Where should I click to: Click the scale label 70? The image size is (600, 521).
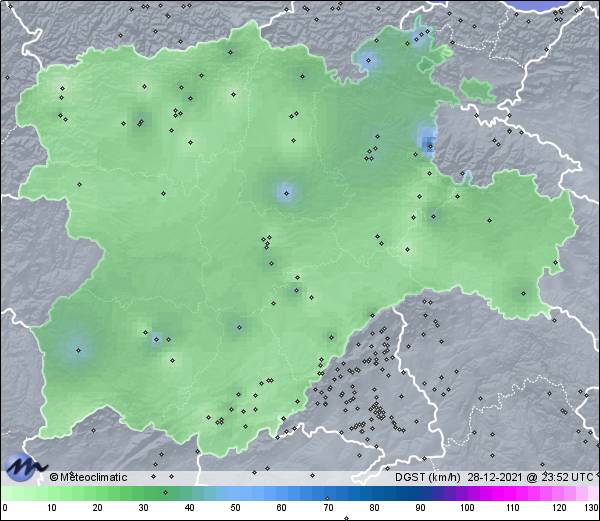click(328, 508)
